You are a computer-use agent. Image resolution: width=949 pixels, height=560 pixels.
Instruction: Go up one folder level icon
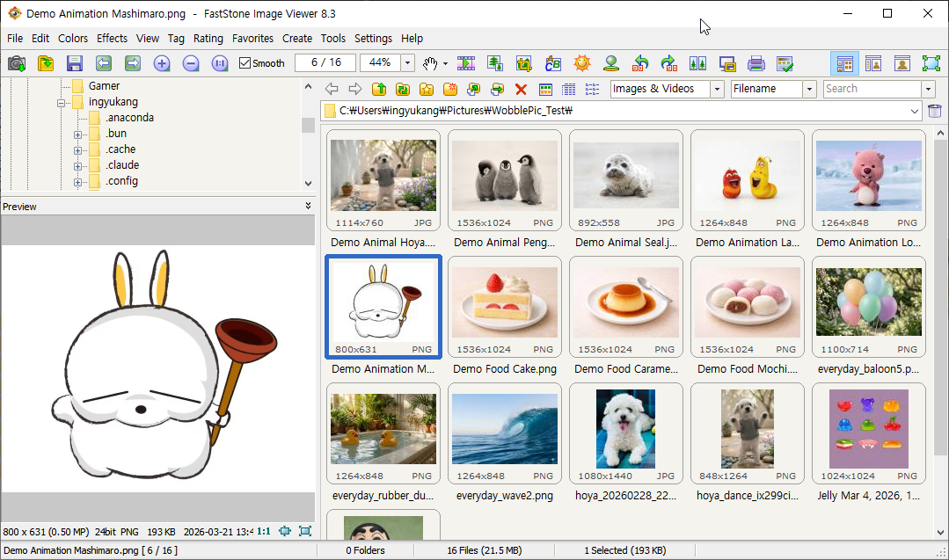[379, 90]
